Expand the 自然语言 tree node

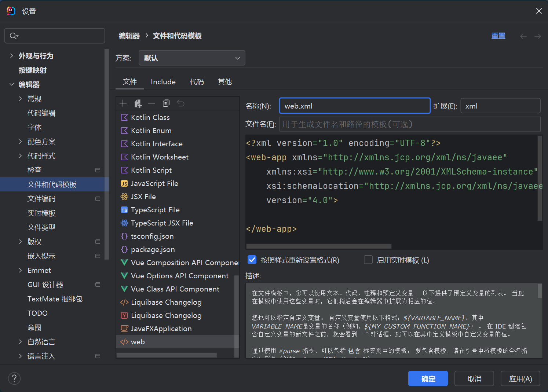(21, 342)
